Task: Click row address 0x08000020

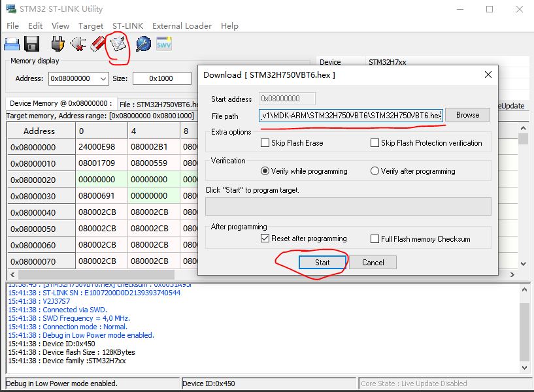Action: pos(41,180)
